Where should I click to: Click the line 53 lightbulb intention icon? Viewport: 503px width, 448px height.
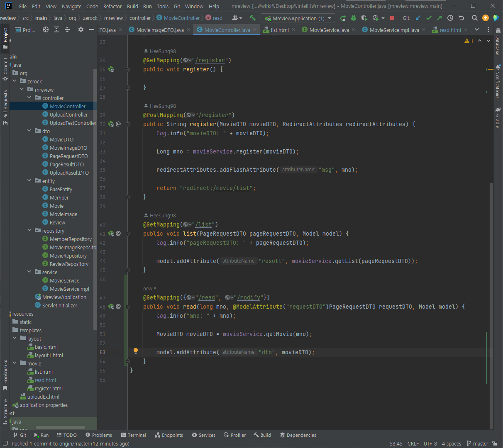click(135, 351)
